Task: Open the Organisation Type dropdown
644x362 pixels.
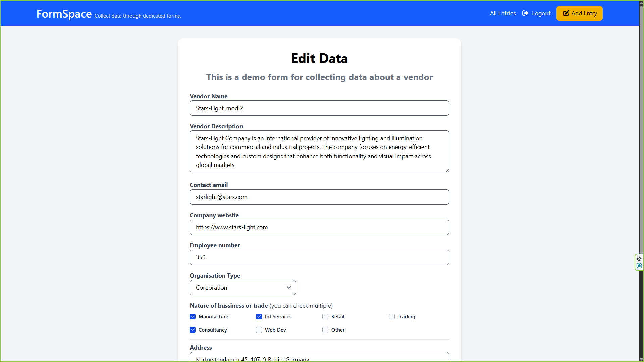Action: (x=242, y=288)
